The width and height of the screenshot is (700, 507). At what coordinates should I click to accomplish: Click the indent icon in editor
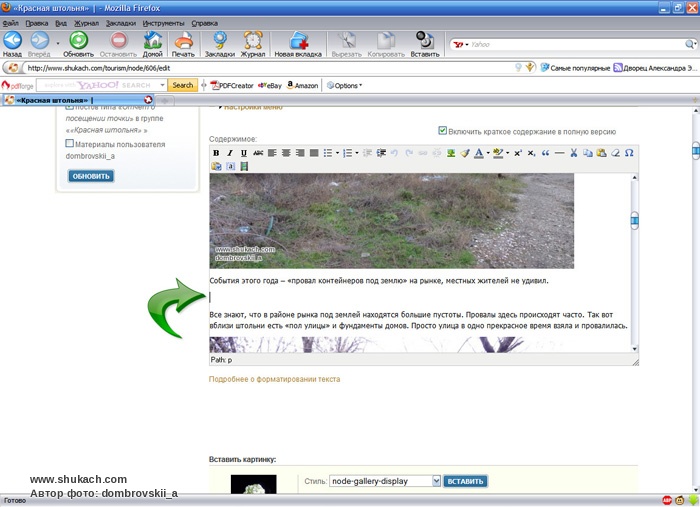click(x=381, y=153)
